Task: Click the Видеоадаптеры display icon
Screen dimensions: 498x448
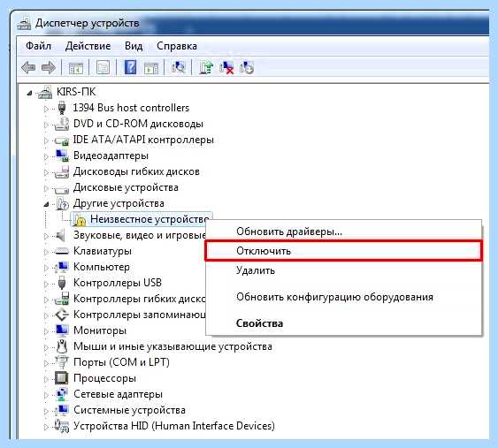Action: pyautogui.click(x=62, y=156)
